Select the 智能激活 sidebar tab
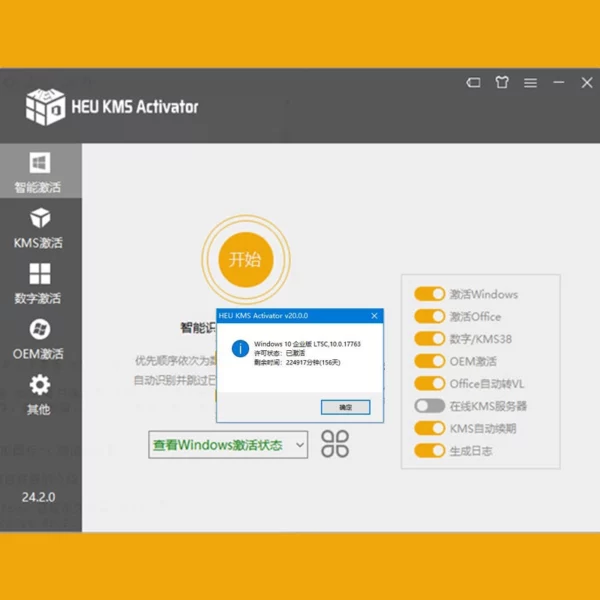The image size is (600, 600). tap(39, 172)
